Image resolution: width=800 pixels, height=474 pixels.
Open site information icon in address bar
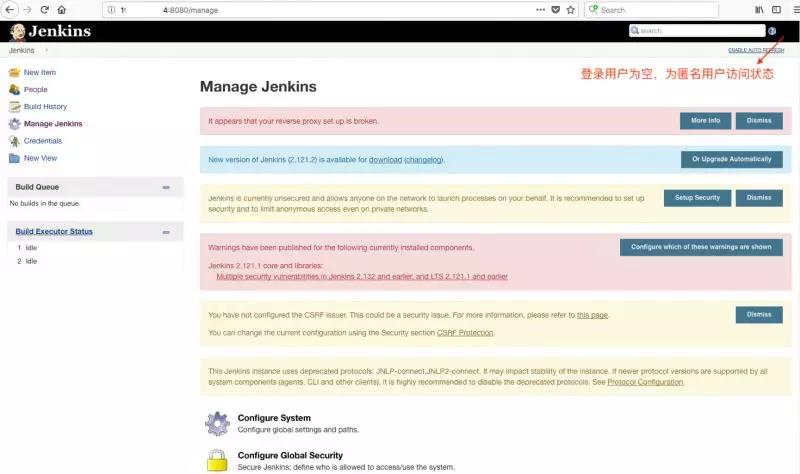(111, 10)
